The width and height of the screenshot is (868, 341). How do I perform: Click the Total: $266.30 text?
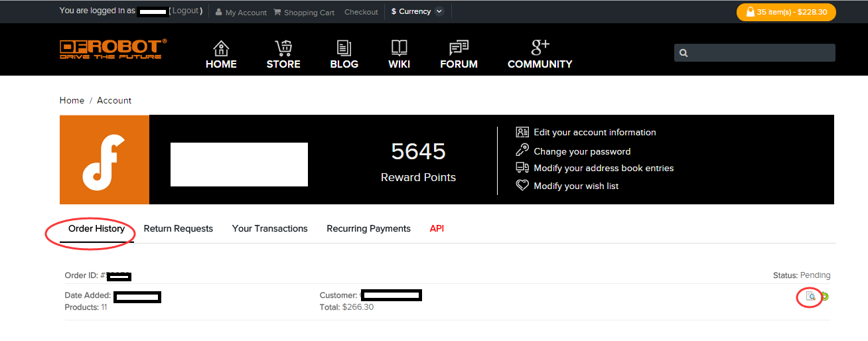[346, 307]
